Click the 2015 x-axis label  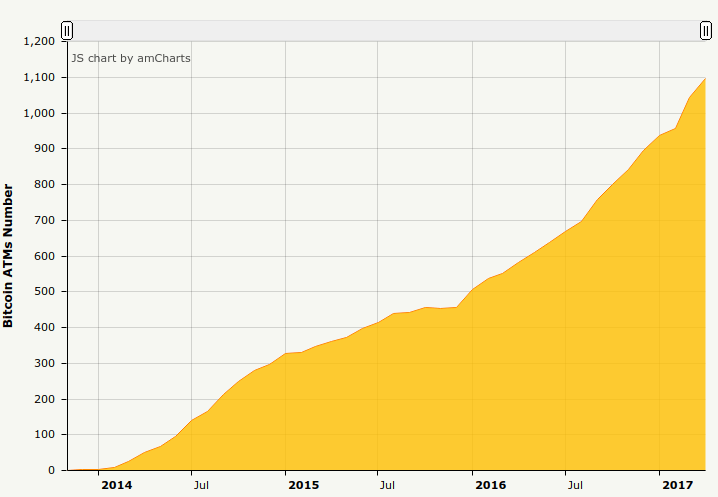pos(303,485)
